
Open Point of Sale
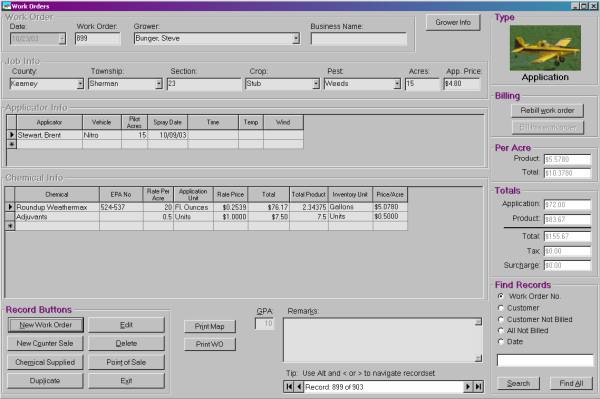click(126, 362)
